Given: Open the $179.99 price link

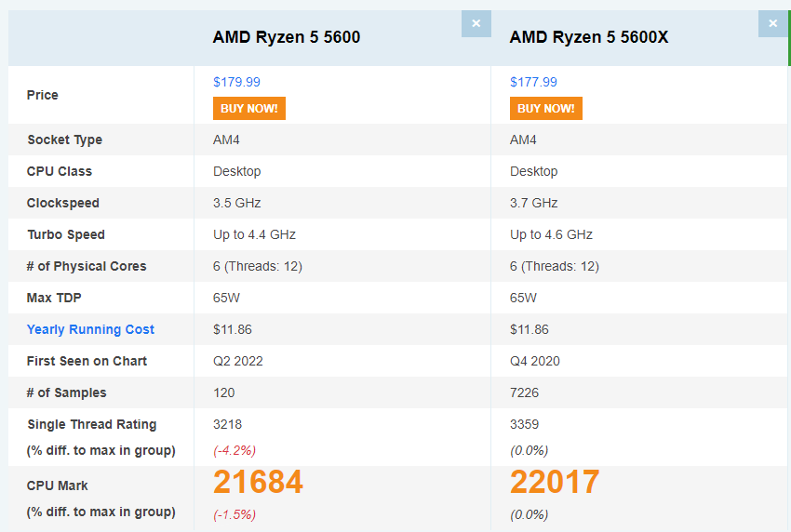Looking at the screenshot, I should (x=236, y=82).
